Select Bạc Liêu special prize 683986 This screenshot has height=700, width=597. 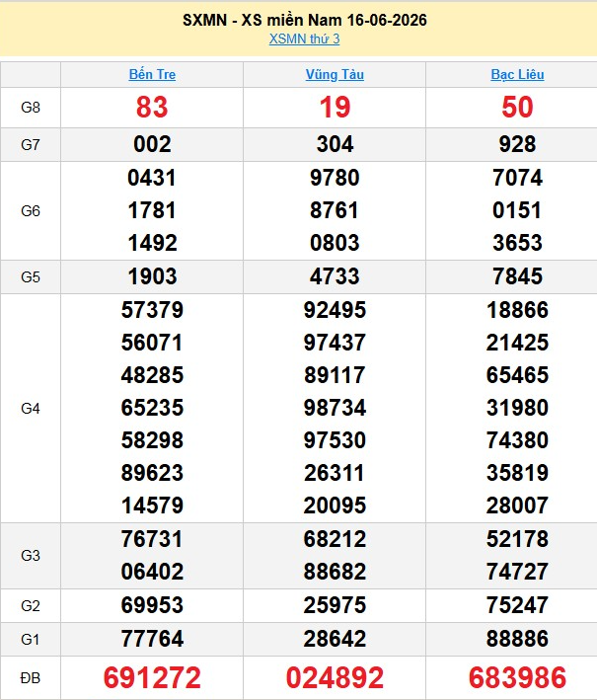(518, 677)
